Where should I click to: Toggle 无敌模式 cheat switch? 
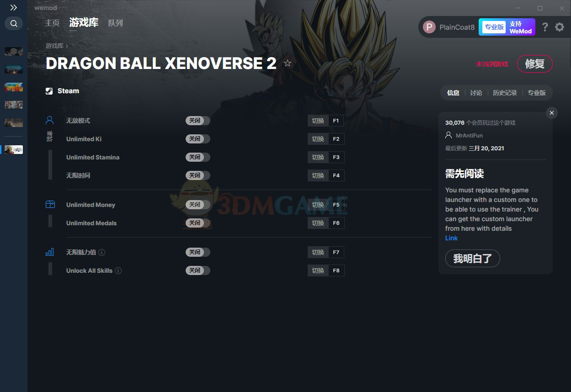point(198,121)
